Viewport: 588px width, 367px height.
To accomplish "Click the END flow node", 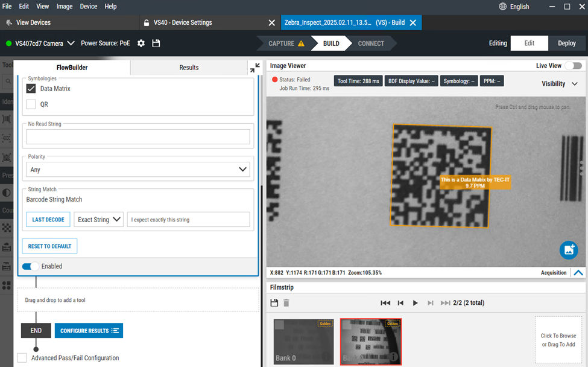I will 36,331.
